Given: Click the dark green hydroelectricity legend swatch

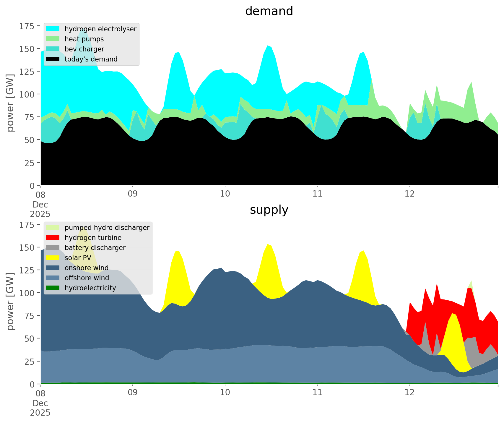Looking at the screenshot, I should tap(53, 288).
